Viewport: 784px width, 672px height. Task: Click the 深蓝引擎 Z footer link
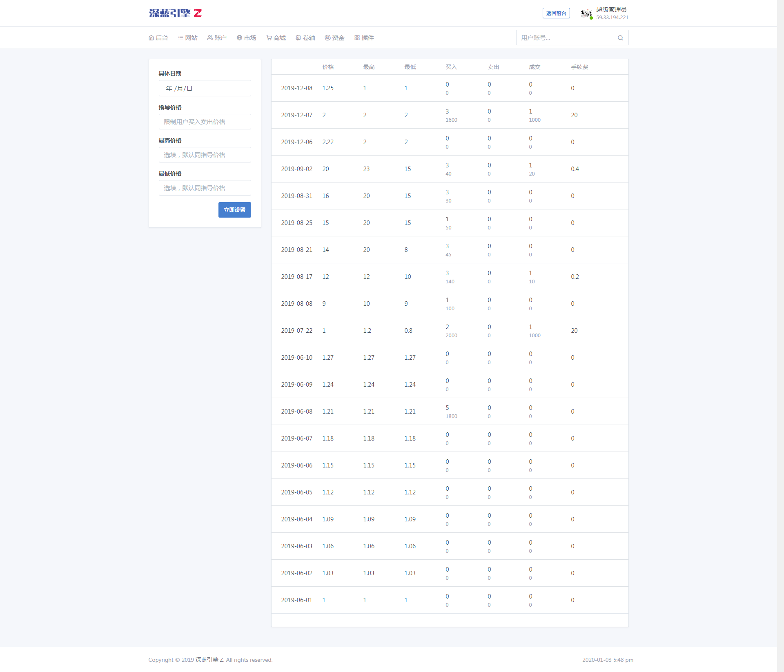tap(209, 660)
